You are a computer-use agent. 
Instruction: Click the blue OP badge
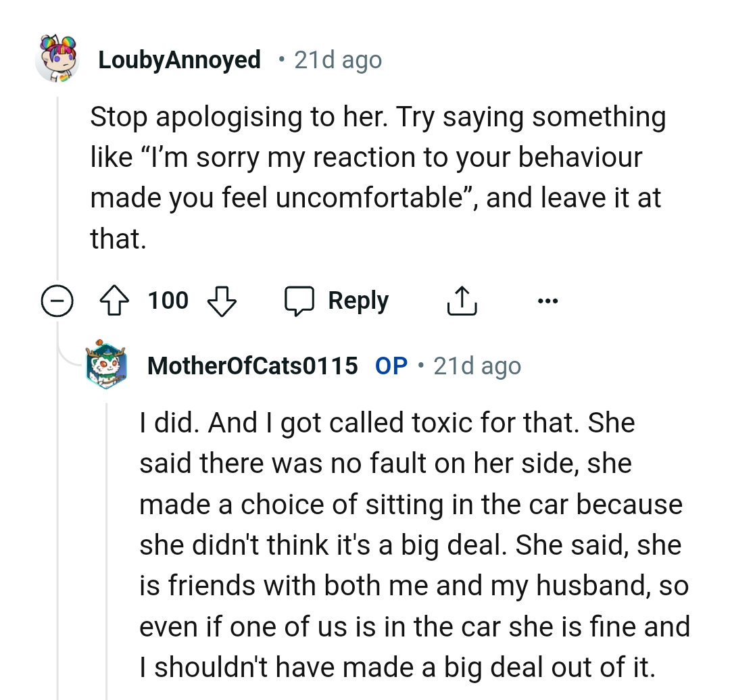pyautogui.click(x=390, y=366)
